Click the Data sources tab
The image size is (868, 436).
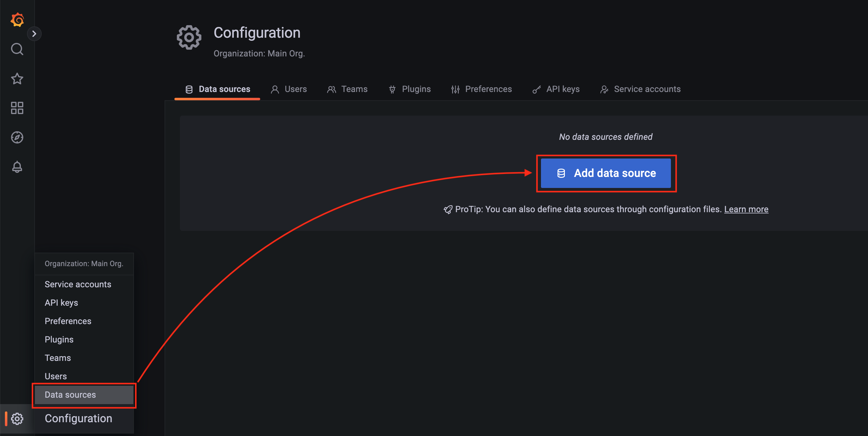217,89
